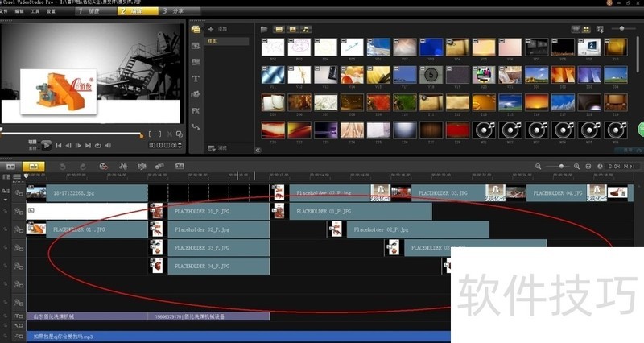Open the Tools menu
The height and width of the screenshot is (343, 644).
click(x=35, y=12)
